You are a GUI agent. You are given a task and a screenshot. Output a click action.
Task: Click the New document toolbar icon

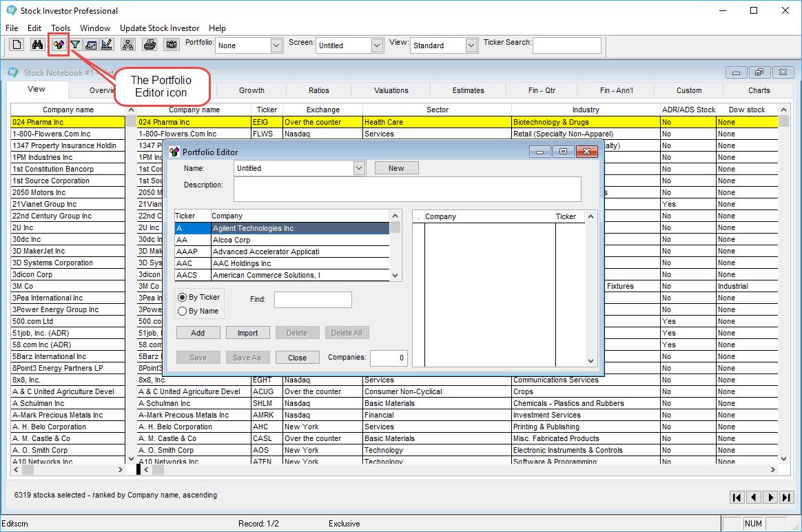coord(17,45)
